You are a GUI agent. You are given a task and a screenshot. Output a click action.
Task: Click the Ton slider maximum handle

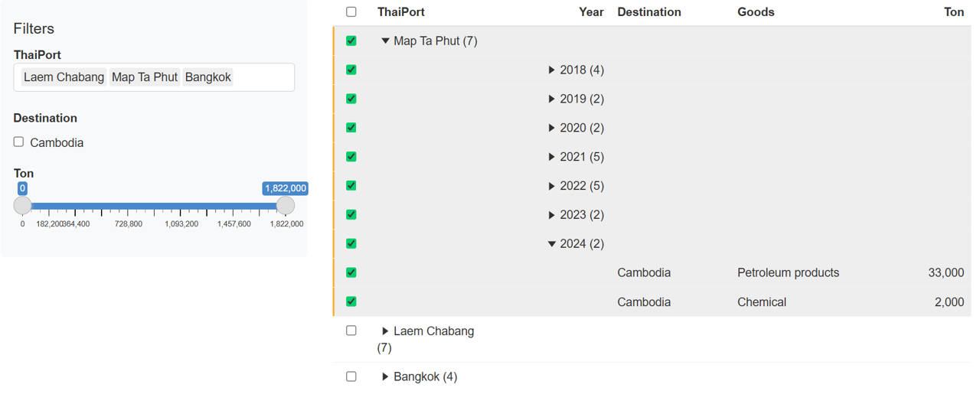point(286,205)
